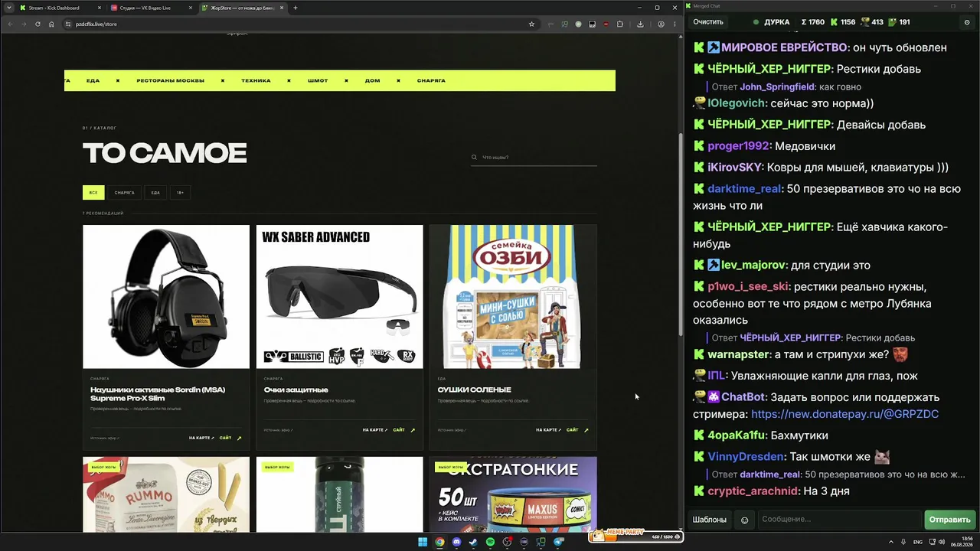Bookmark this page with the star
Viewport: 980px width, 551px height.
(531, 24)
